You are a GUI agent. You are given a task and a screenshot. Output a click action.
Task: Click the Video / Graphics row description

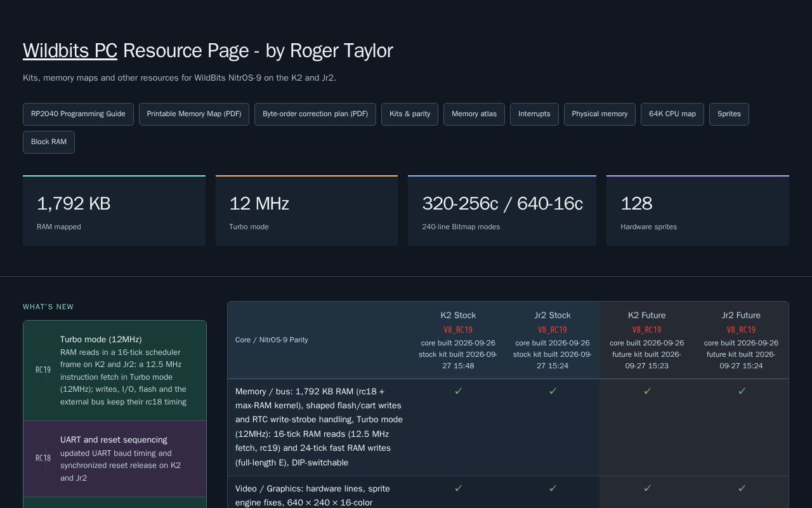pos(313,496)
